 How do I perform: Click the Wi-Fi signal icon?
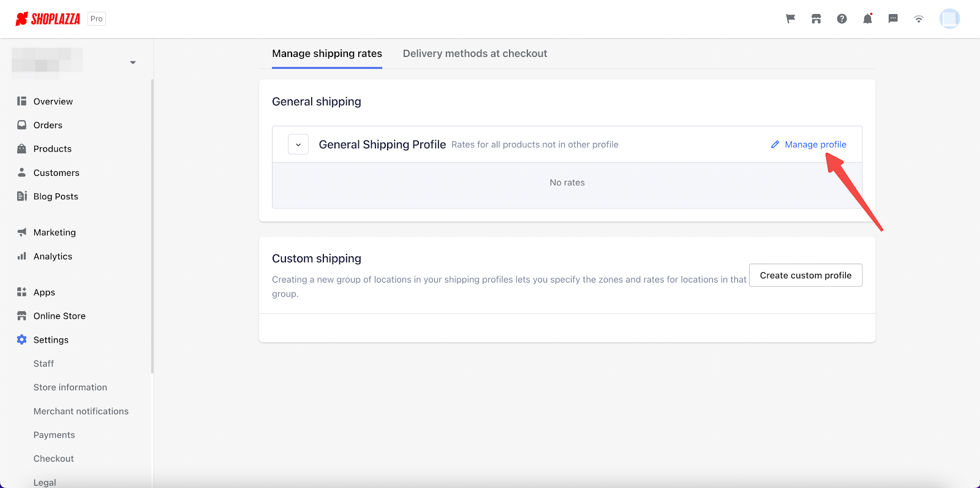919,19
